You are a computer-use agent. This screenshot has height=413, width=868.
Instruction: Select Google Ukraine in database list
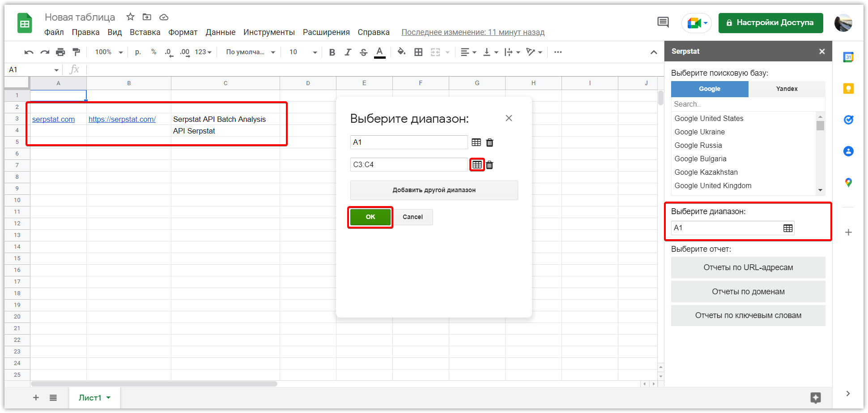coord(699,132)
